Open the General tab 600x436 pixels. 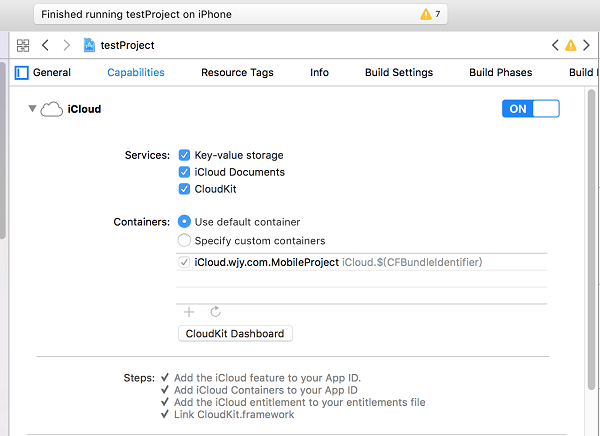(52, 72)
